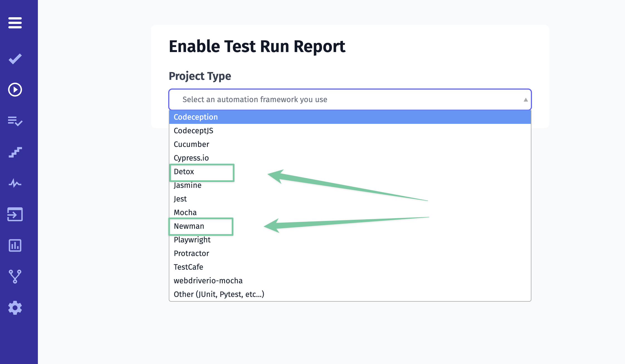Choose Cucumber framework option
The height and width of the screenshot is (364, 625).
350,144
